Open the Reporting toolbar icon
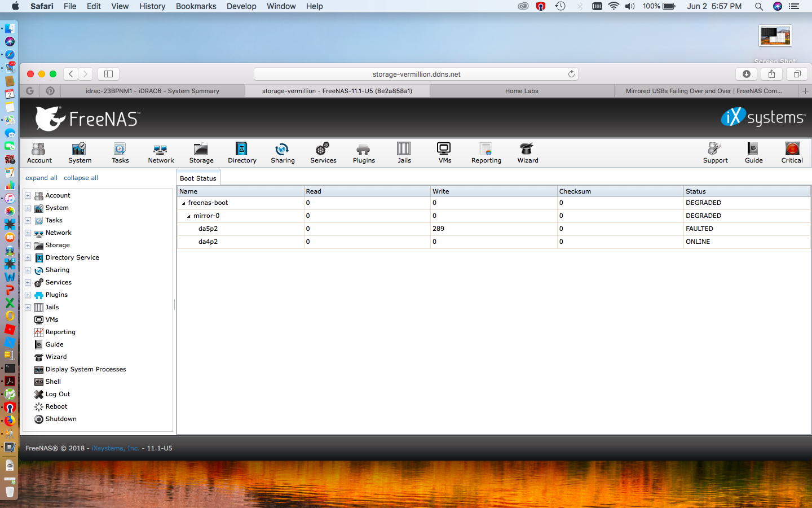 [x=486, y=153]
